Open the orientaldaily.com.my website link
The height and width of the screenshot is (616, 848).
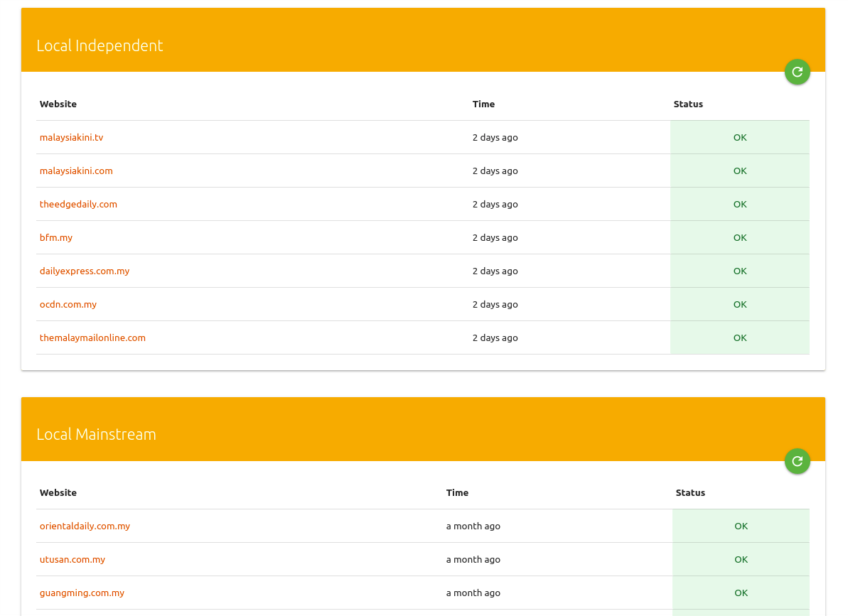[x=85, y=526]
